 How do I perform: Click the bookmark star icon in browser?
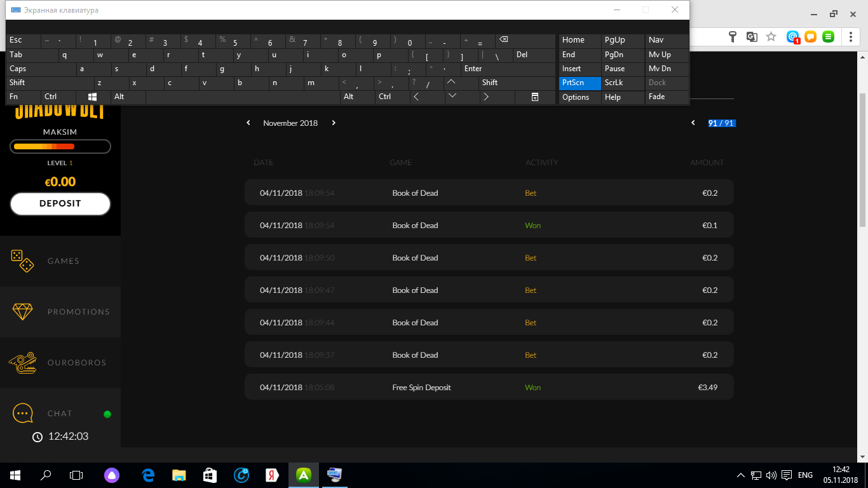click(x=771, y=37)
